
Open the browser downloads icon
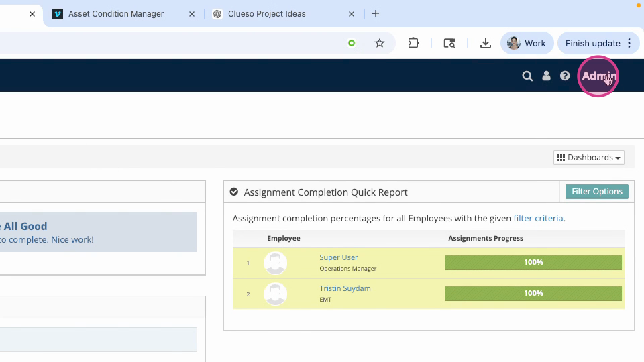tap(486, 43)
